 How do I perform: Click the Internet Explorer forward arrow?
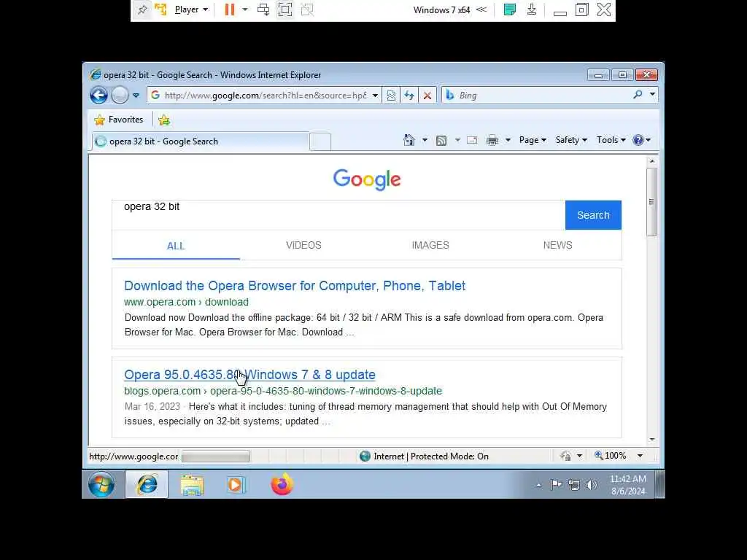point(120,96)
